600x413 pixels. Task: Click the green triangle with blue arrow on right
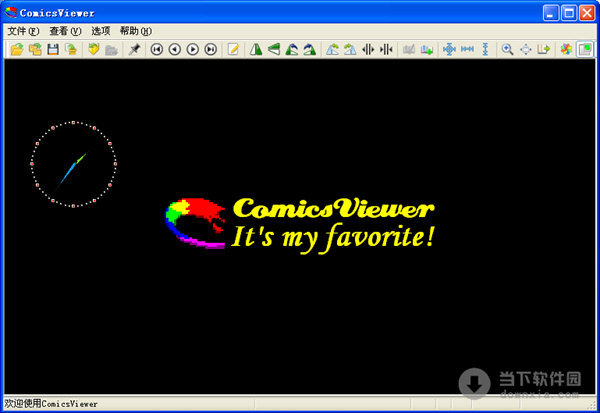coord(310,49)
